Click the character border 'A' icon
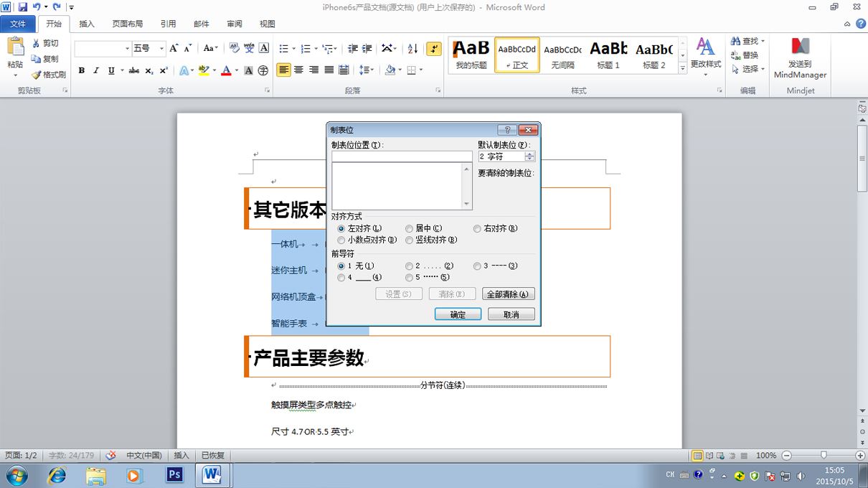The image size is (868, 488). pos(264,48)
